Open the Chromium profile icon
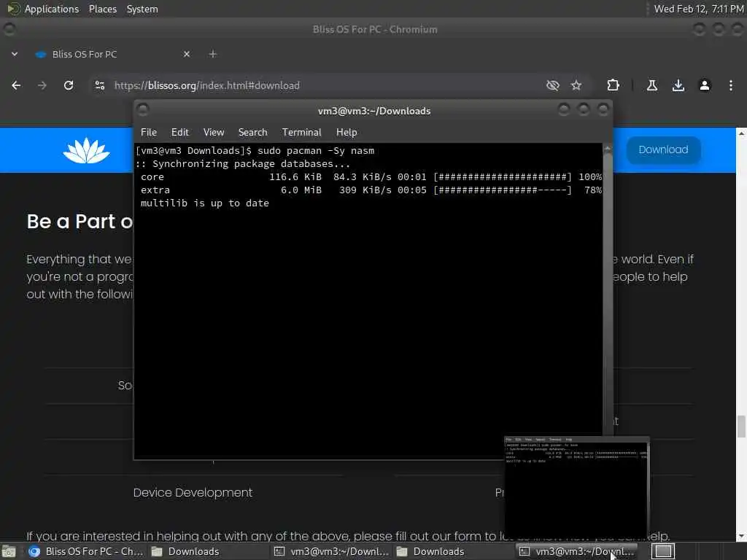Image resolution: width=747 pixels, height=560 pixels. (x=705, y=85)
